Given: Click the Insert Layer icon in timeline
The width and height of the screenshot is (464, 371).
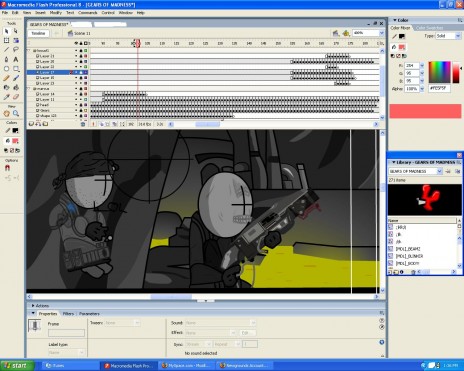Looking at the screenshot, I should tap(31, 124).
